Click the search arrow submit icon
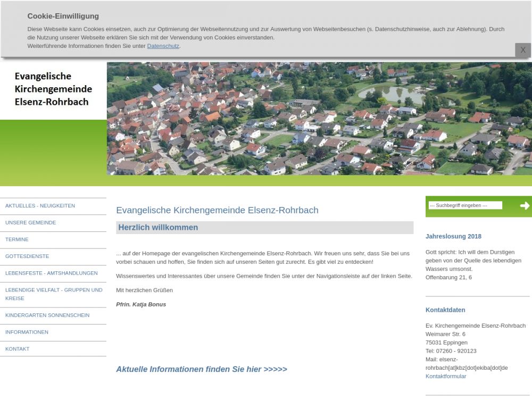The height and width of the screenshot is (399, 532). [x=525, y=206]
